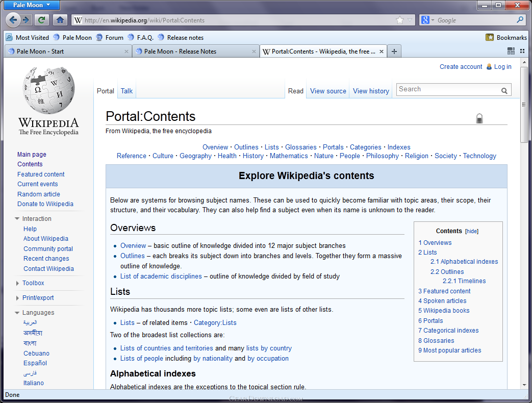Collapse the Languages sidebar section
The width and height of the screenshot is (532, 403).
pyautogui.click(x=17, y=313)
